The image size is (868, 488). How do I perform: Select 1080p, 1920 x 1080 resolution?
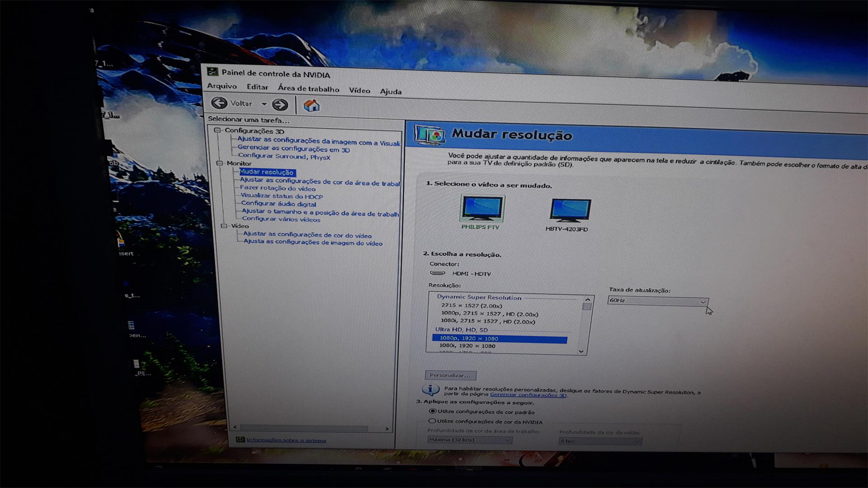click(500, 338)
